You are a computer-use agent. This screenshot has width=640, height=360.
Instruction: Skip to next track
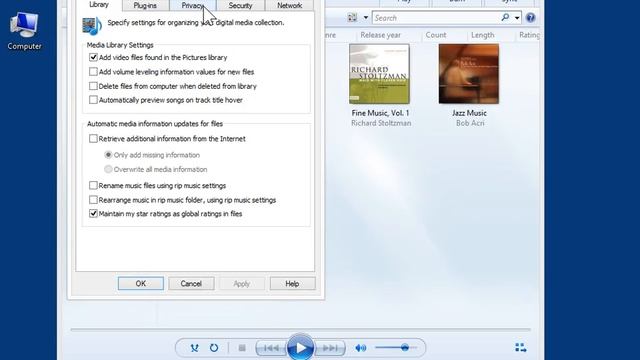[330, 348]
